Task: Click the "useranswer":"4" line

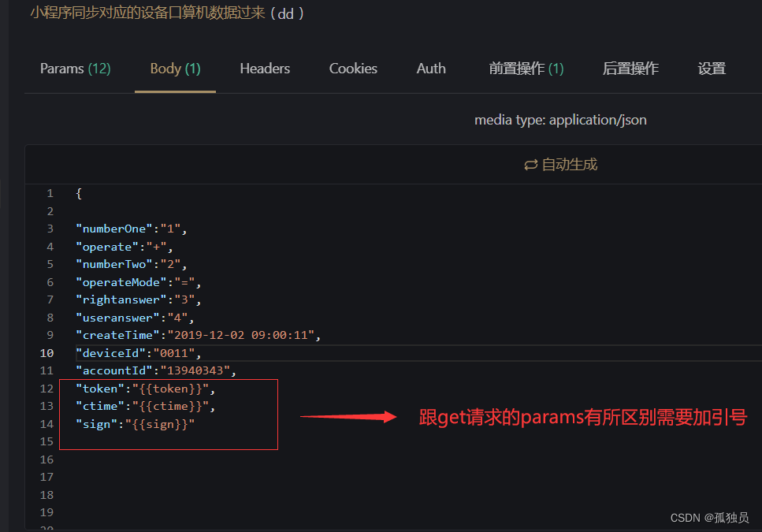Action: pos(135,318)
